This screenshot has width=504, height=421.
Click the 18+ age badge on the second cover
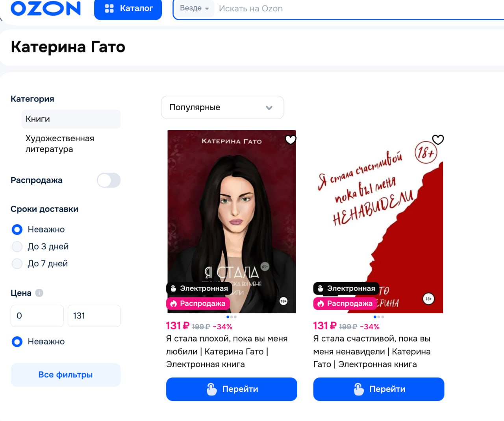pyautogui.click(x=428, y=299)
